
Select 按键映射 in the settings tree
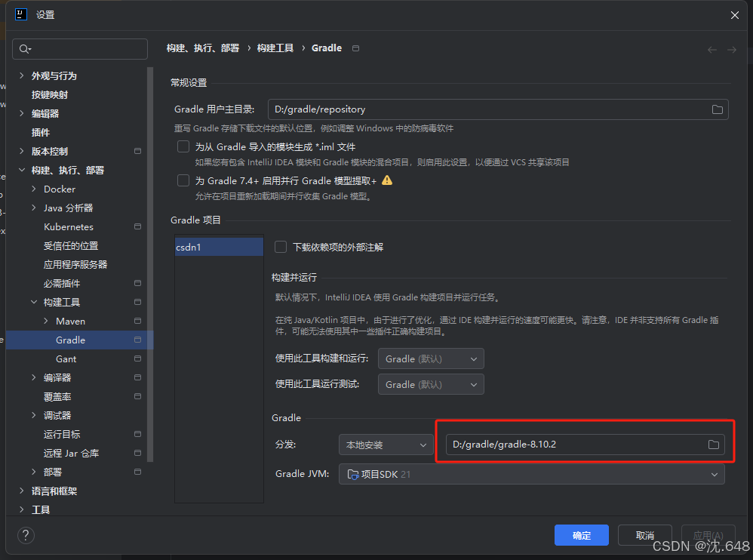[x=50, y=94]
